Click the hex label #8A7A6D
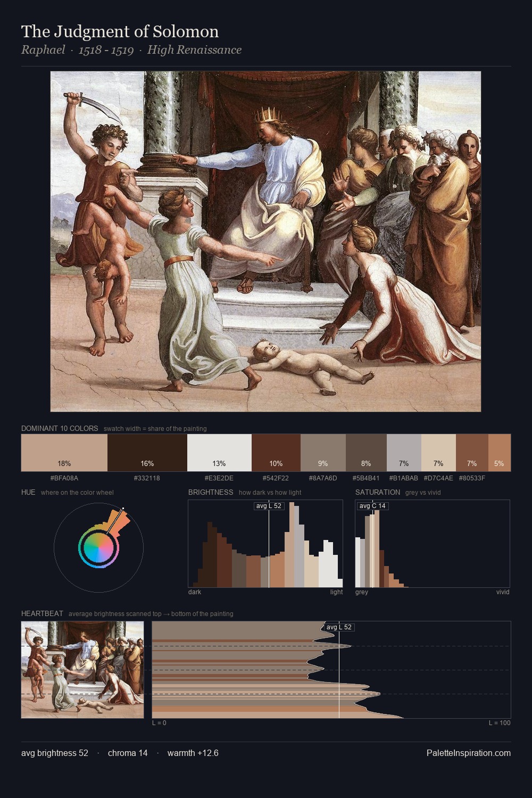This screenshot has height=798, width=532. pos(323,478)
